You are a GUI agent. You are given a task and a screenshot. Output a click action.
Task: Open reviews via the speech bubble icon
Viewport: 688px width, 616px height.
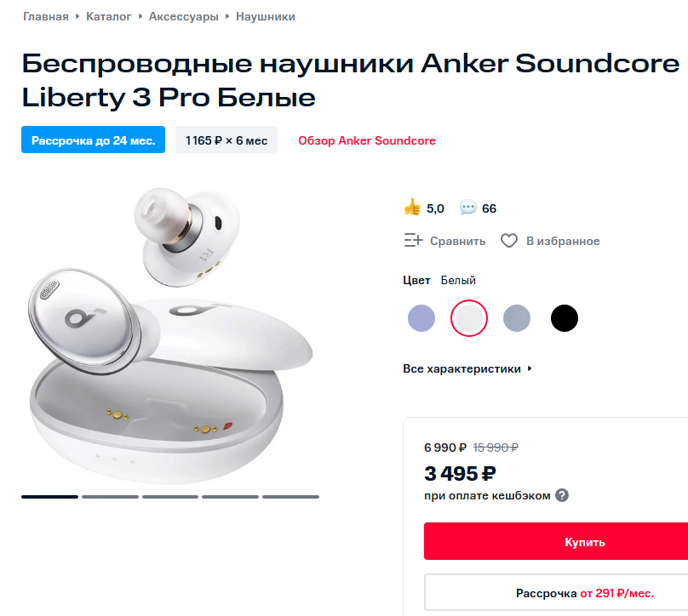click(467, 208)
